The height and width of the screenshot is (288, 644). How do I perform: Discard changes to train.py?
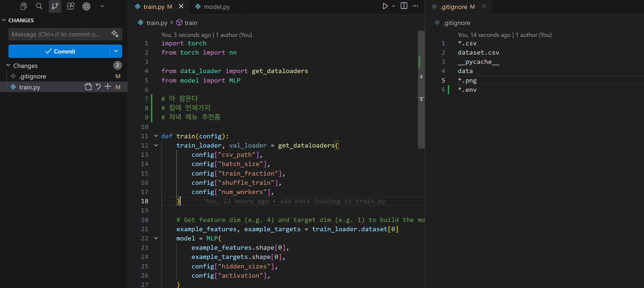pos(98,87)
